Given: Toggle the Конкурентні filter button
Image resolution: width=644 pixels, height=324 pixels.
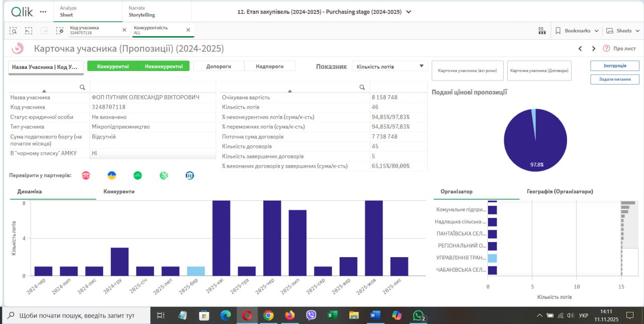Looking at the screenshot, I should 113,66.
